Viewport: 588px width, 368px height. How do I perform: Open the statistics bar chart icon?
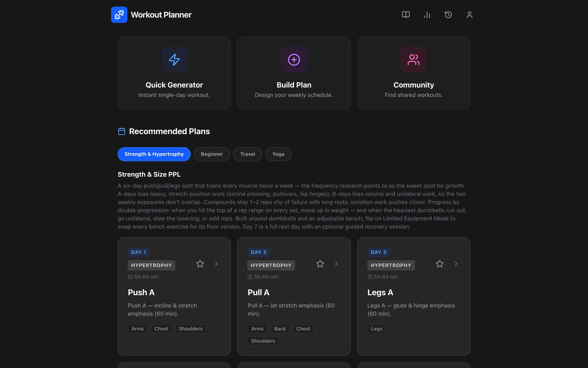tap(427, 15)
